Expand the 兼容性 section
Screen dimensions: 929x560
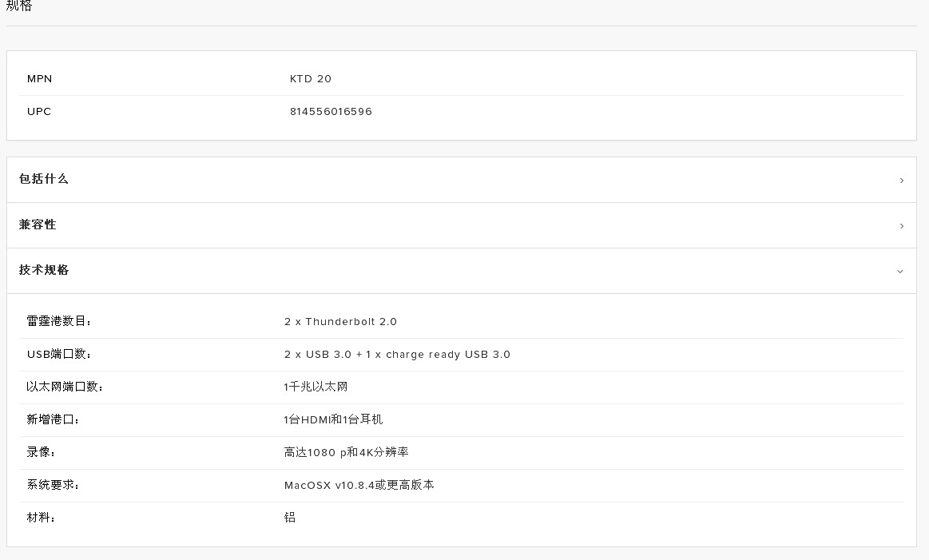[x=462, y=225]
